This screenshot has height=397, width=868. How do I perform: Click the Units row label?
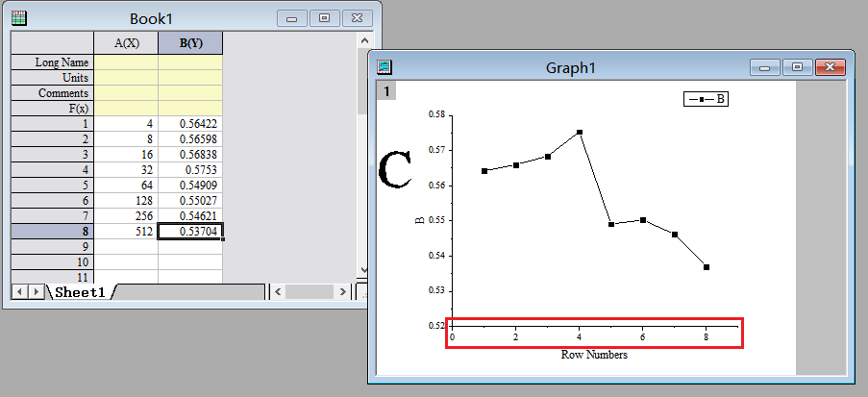pyautogui.click(x=53, y=78)
